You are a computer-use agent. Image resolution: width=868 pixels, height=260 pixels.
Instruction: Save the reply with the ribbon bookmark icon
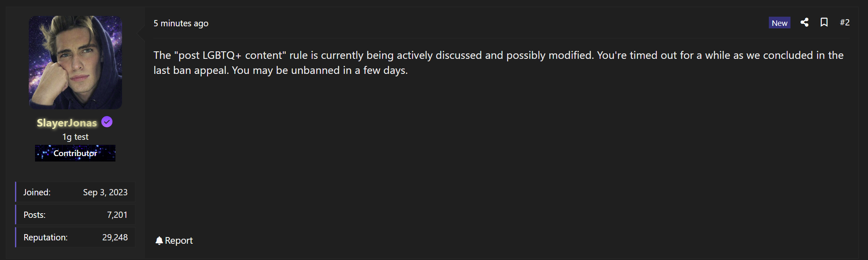click(825, 23)
